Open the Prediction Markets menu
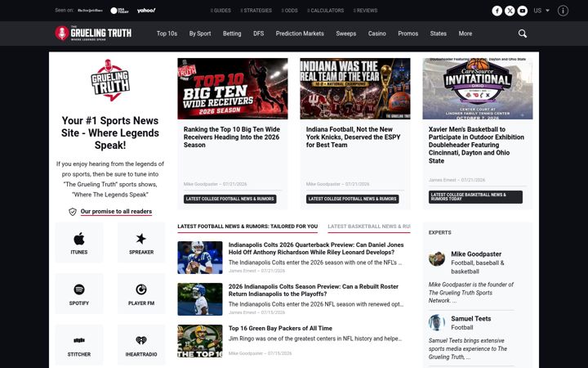This screenshot has width=588, height=368. pyautogui.click(x=300, y=34)
